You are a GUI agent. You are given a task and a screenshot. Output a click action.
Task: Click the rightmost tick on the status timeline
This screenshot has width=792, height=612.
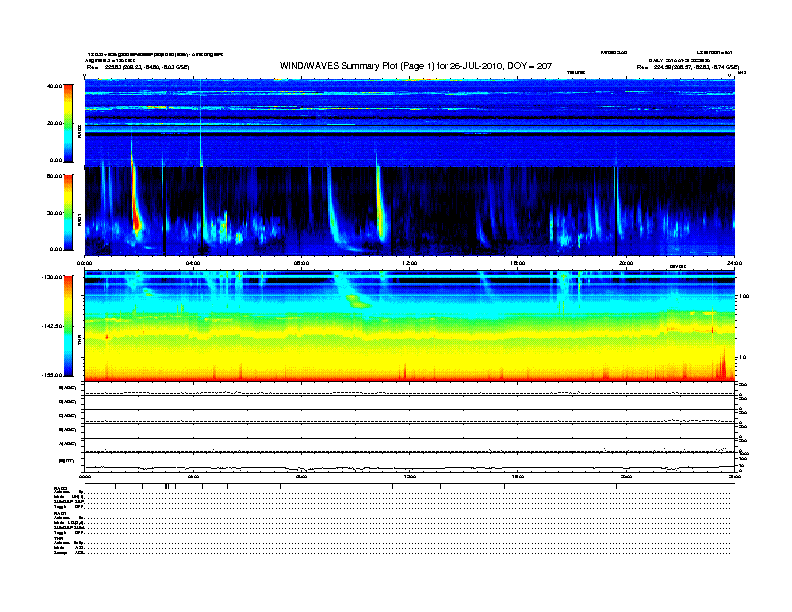pos(616,486)
